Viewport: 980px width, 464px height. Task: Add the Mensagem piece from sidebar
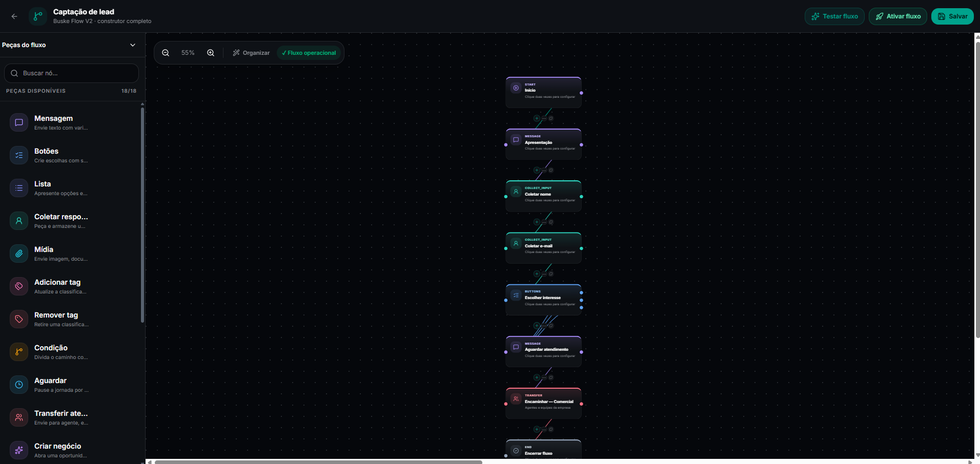(x=71, y=122)
